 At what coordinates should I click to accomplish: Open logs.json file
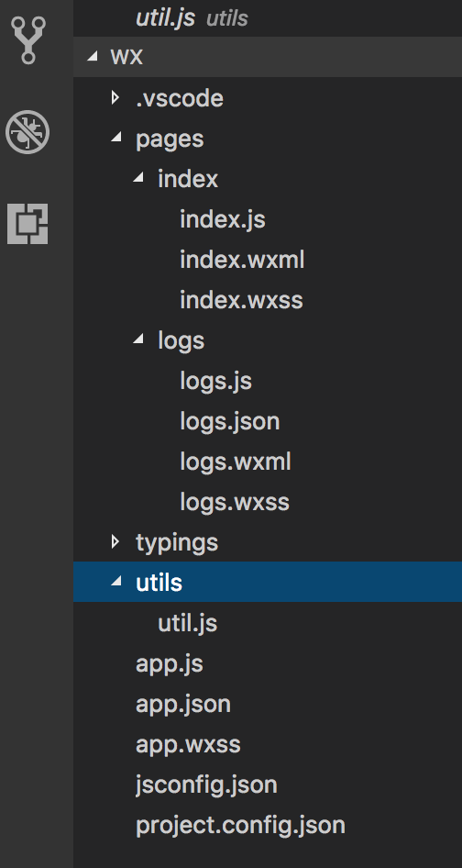point(229,422)
